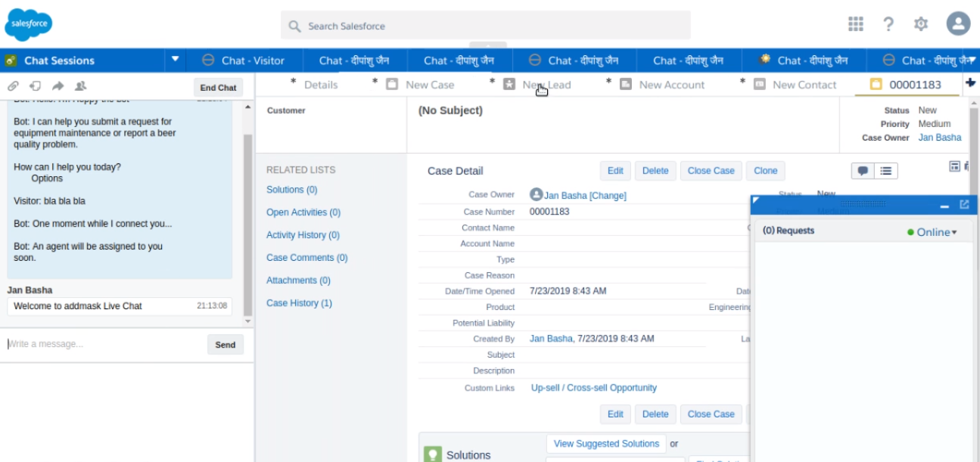Expand the Chat Sessions dropdown arrow
This screenshot has height=462, width=980.
pyautogui.click(x=176, y=59)
